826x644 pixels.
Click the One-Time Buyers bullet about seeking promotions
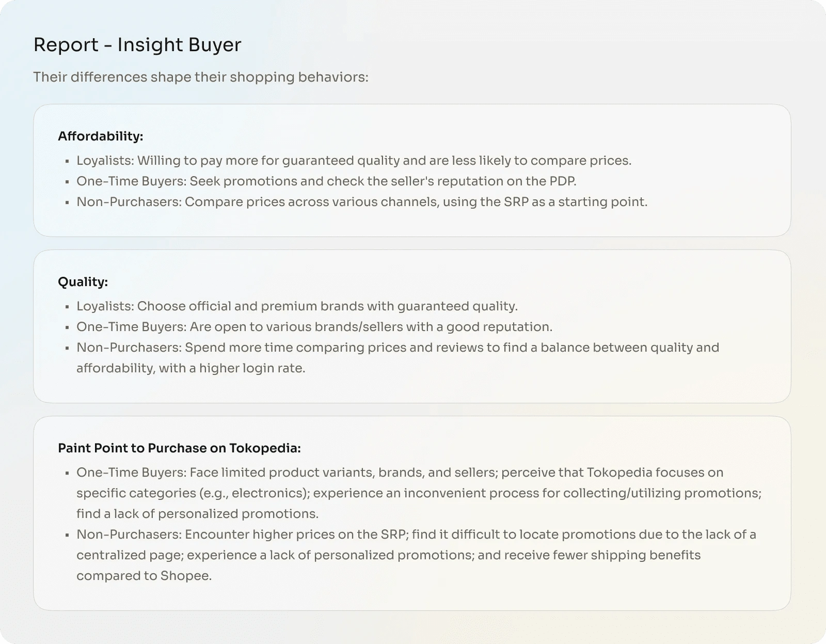pyautogui.click(x=326, y=181)
